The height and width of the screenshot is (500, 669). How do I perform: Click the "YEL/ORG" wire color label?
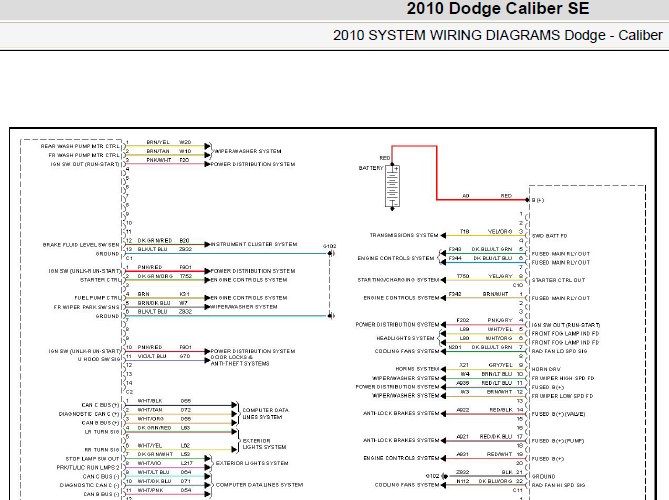500,232
